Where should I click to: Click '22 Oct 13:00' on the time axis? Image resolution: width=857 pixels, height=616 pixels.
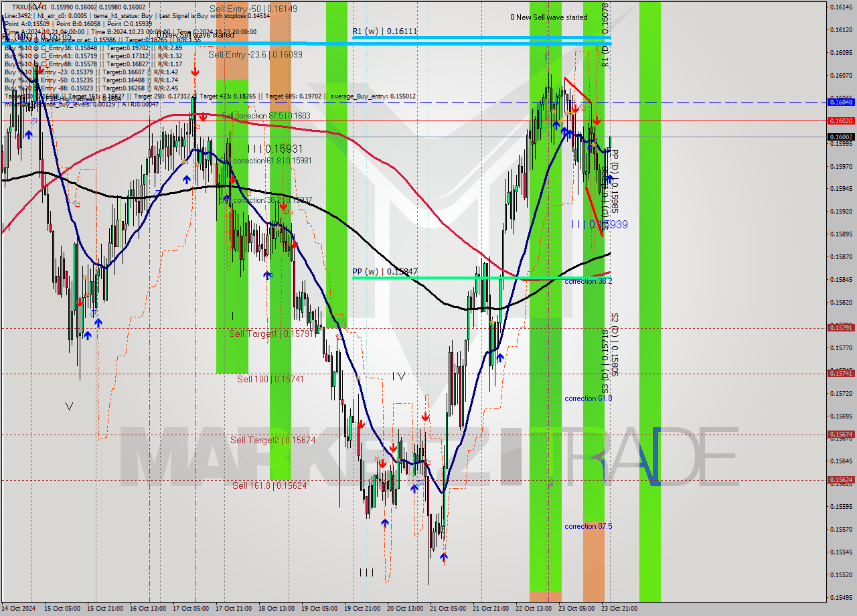tap(534, 609)
